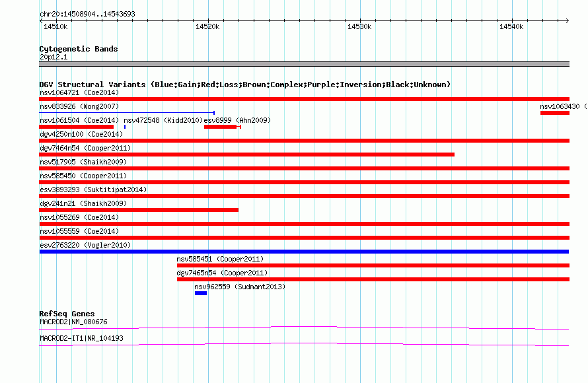Click the 14520k ruler tick mark
Viewport: 588px width, 383px height.
pos(209,21)
